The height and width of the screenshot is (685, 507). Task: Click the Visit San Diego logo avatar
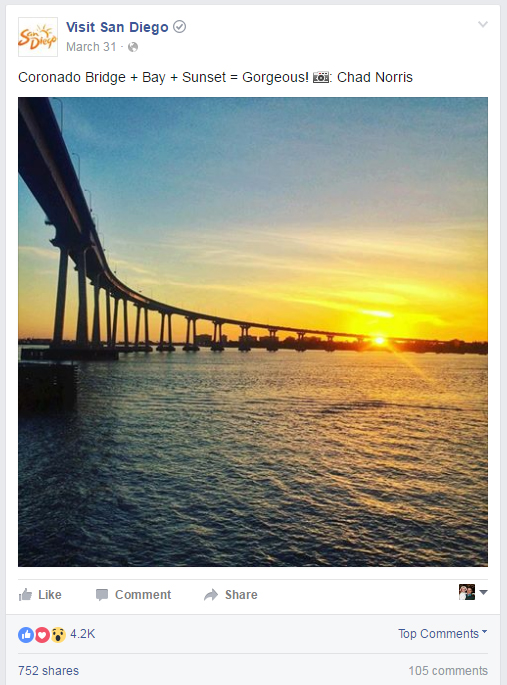(38, 37)
